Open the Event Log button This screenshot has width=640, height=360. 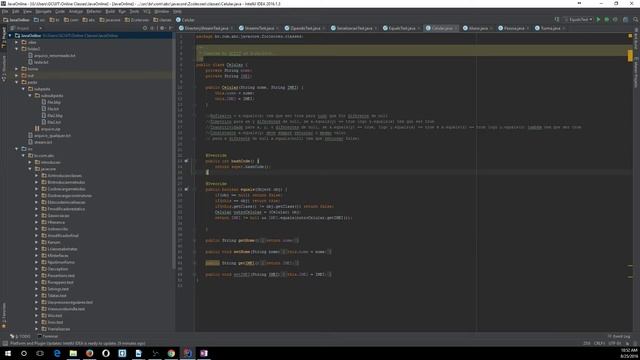tap(619, 336)
